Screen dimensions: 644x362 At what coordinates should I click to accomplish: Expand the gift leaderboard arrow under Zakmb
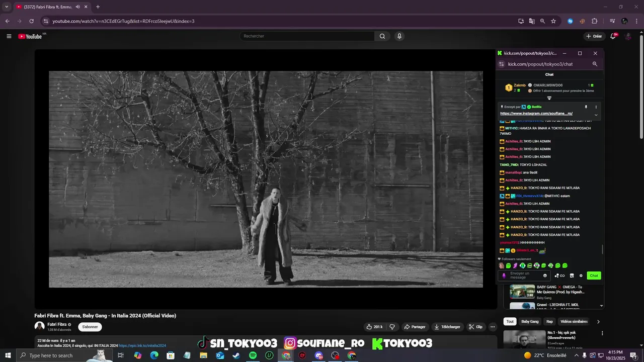pos(549,98)
